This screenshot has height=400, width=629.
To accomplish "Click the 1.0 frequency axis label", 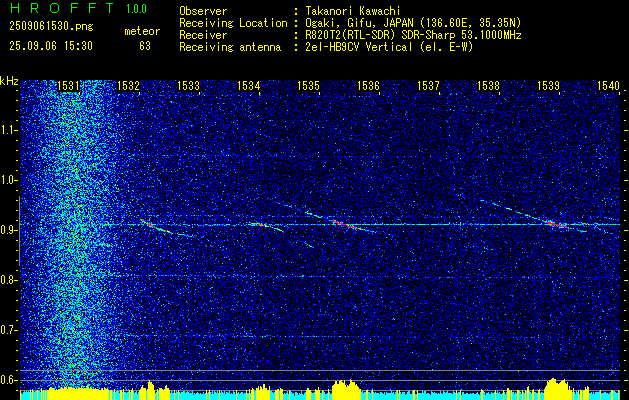I will 8,181.
